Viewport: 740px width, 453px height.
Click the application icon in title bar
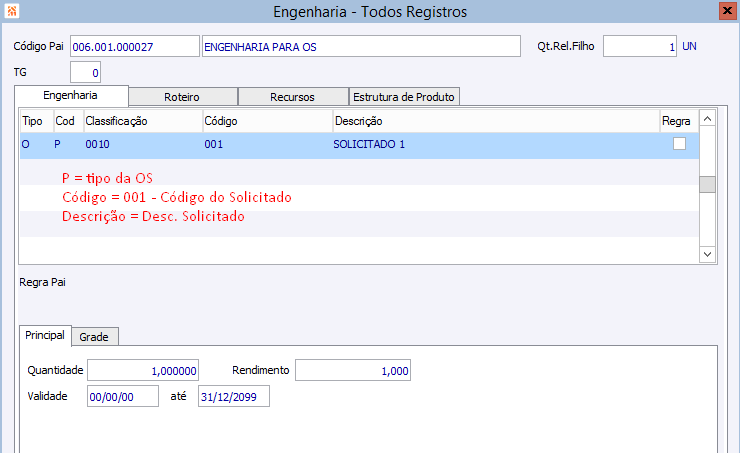[x=11, y=11]
